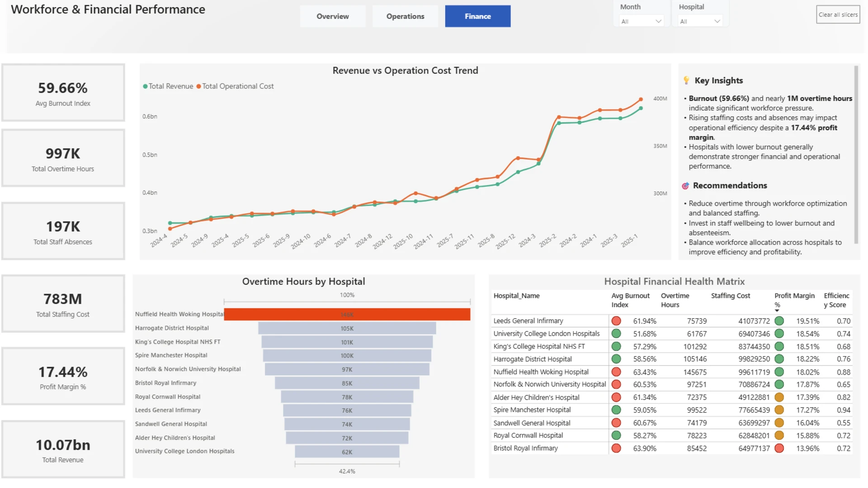The image size is (868, 488).
Task: Select the Finance page button
Action: tap(478, 16)
